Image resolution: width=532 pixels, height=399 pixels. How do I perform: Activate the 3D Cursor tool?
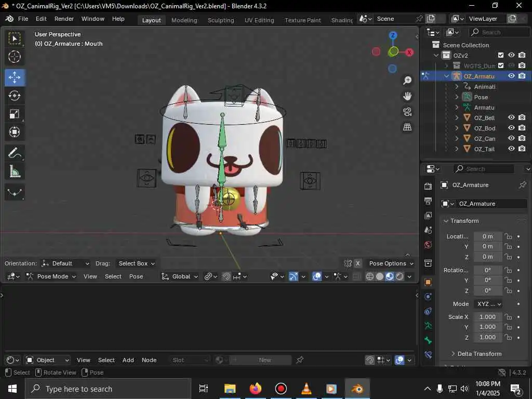point(15,57)
